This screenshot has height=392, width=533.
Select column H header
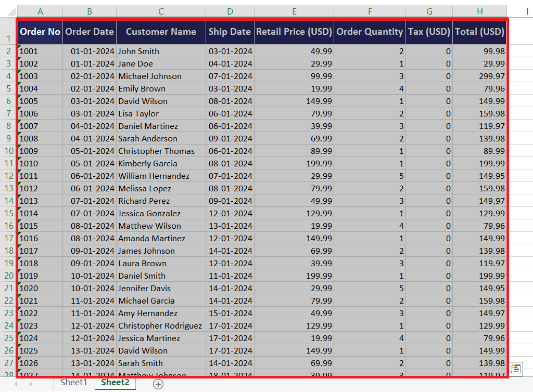[x=479, y=11]
